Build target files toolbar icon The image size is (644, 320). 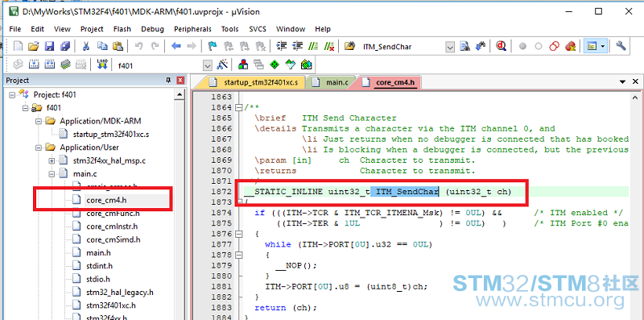[x=34, y=64]
